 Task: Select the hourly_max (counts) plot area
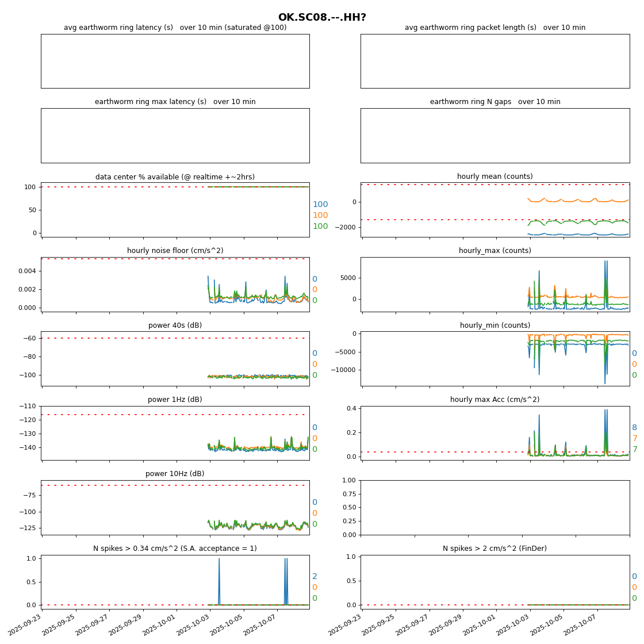click(x=494, y=285)
